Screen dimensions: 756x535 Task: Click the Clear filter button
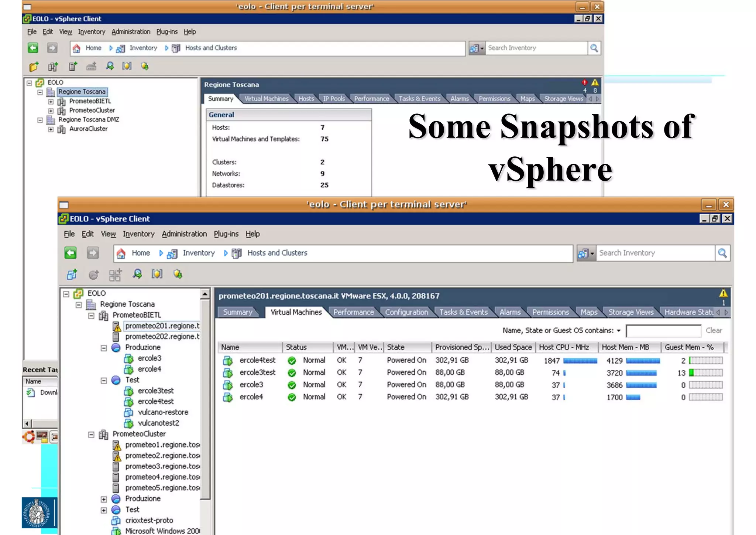714,331
